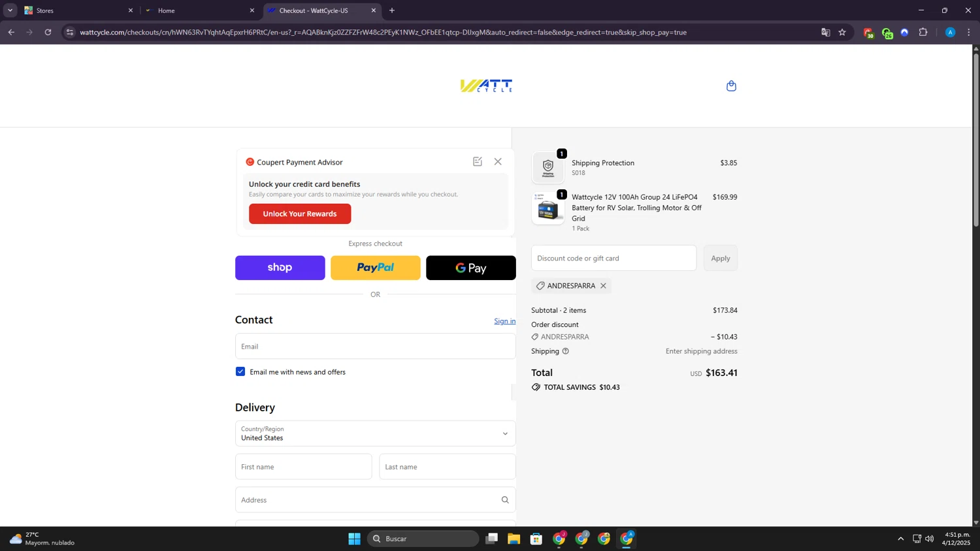Open the Shipping help info icon
This screenshot has height=551, width=980.
coord(566,351)
